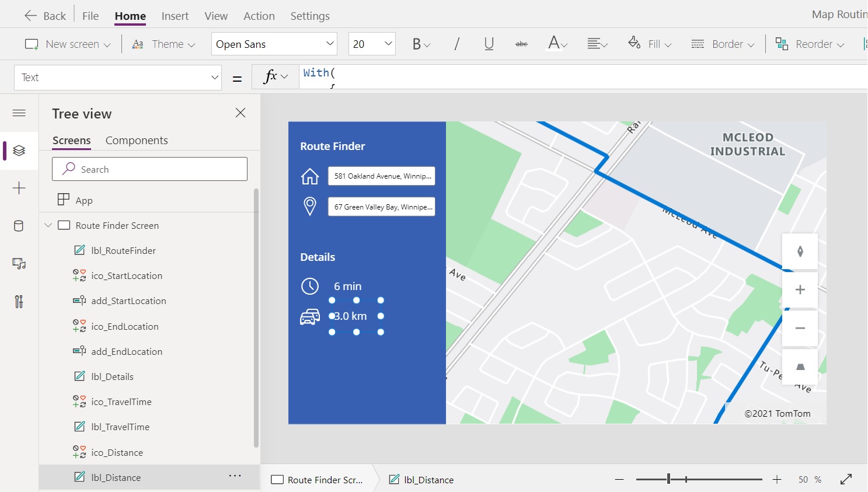The image size is (868, 492).
Task: Apply underline formatting
Action: tap(489, 44)
